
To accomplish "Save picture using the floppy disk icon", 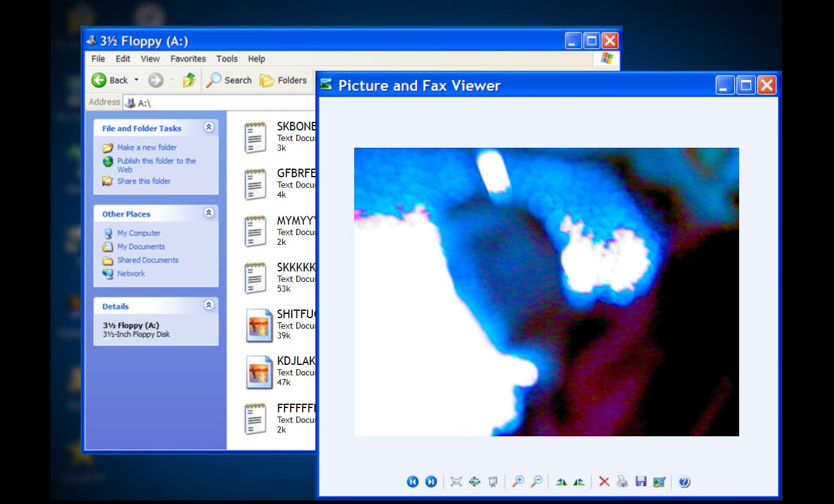I will [641, 482].
